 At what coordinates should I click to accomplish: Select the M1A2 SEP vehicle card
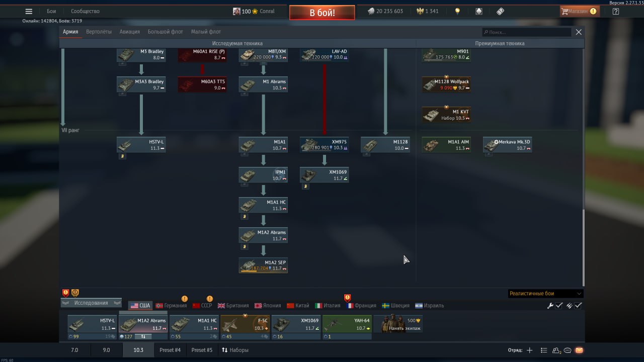(263, 265)
